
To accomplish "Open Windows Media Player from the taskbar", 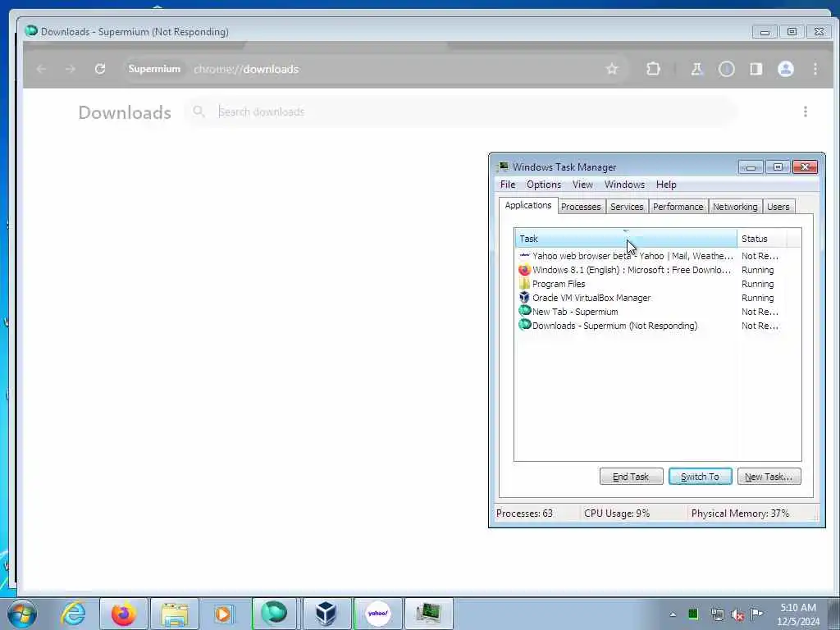I will point(223,614).
